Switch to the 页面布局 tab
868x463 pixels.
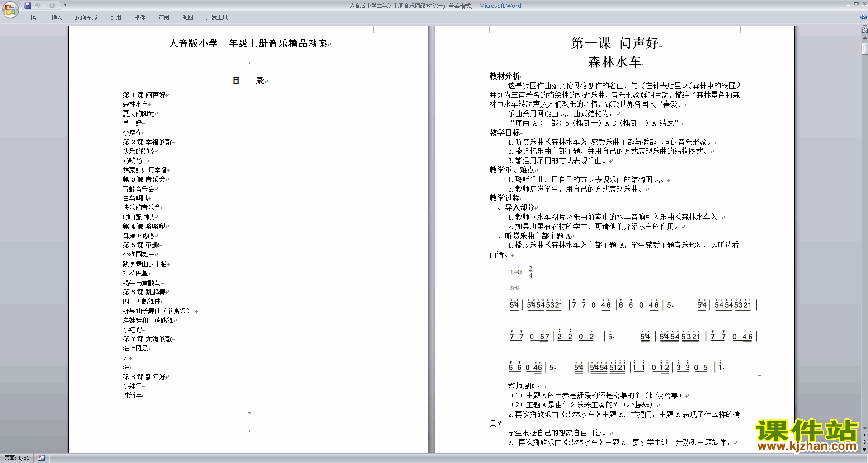86,17
